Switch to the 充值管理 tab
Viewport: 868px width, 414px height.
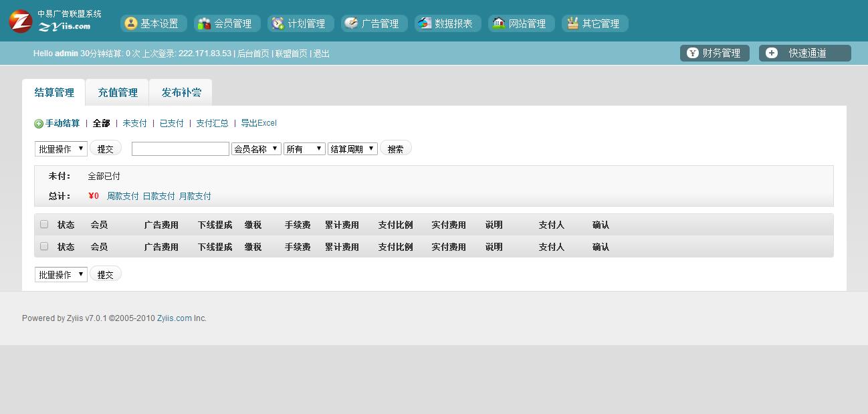click(118, 92)
